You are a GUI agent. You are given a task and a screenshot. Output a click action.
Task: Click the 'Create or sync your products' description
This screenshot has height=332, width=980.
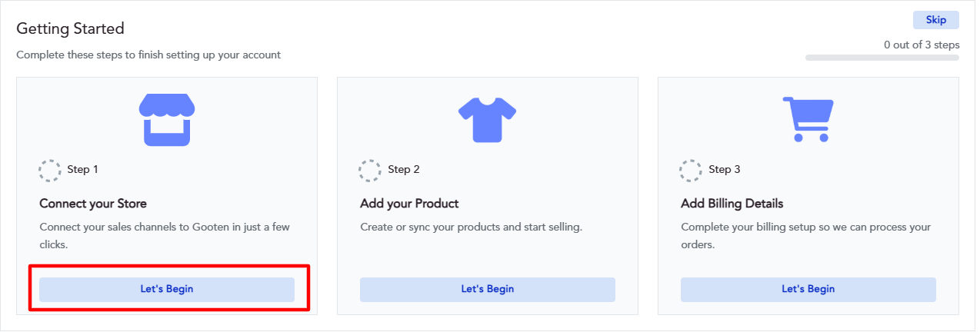point(472,227)
